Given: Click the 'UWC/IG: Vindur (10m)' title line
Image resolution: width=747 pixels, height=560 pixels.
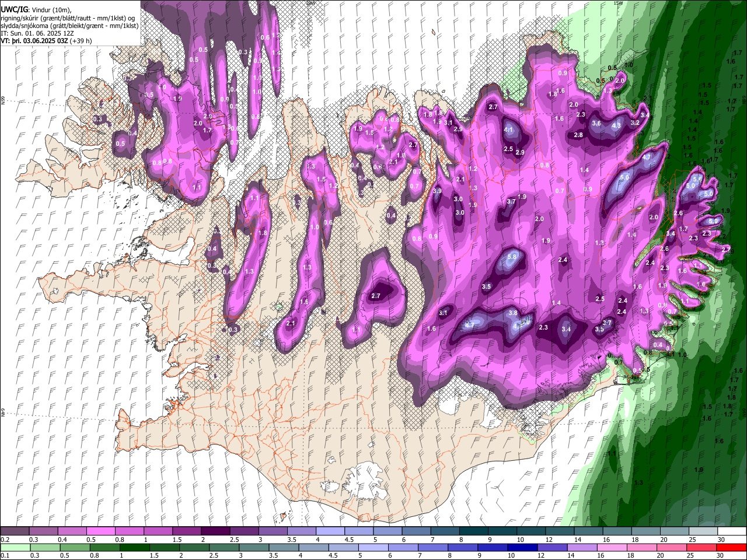Looking at the screenshot, I should [x=36, y=10].
